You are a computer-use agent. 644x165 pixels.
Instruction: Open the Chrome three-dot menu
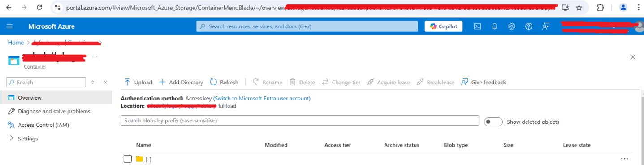[x=638, y=8]
